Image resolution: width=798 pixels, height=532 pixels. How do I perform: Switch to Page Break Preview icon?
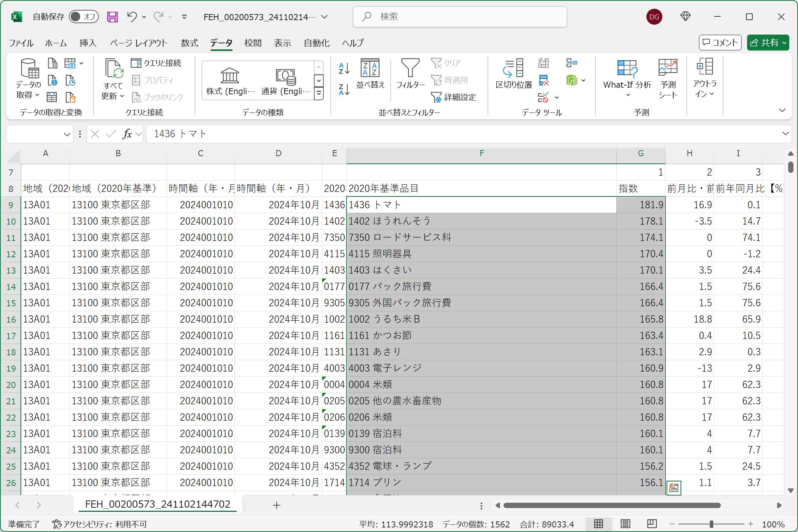click(x=652, y=524)
